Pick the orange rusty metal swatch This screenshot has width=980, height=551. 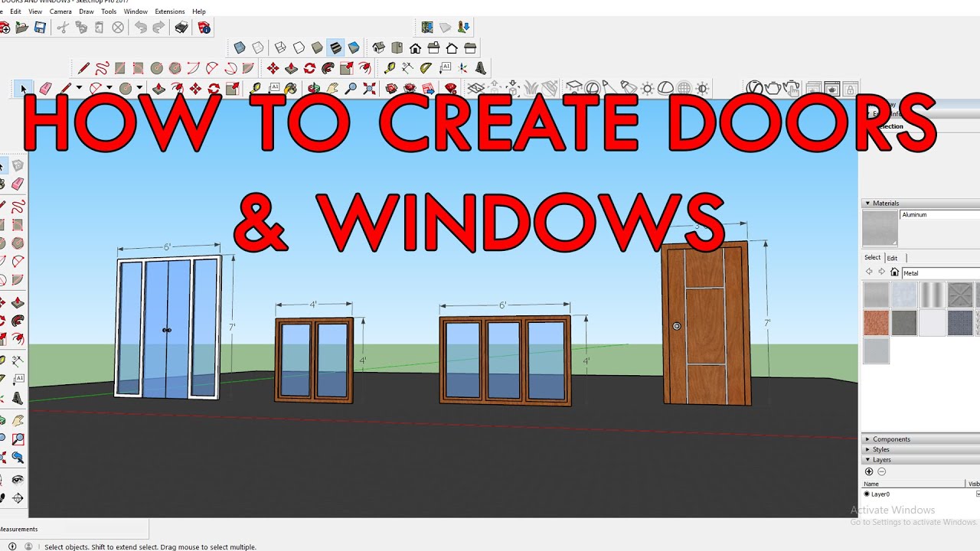click(x=877, y=323)
